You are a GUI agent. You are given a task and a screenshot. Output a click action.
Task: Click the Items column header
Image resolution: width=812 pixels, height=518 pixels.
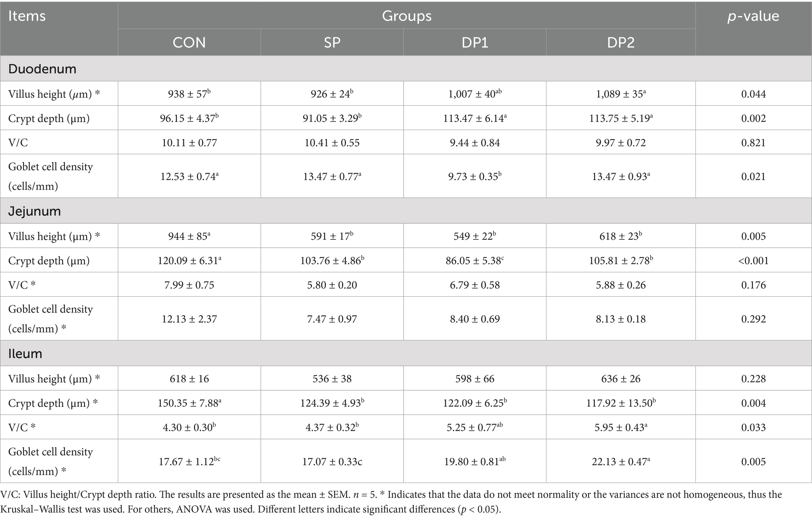tap(27, 16)
